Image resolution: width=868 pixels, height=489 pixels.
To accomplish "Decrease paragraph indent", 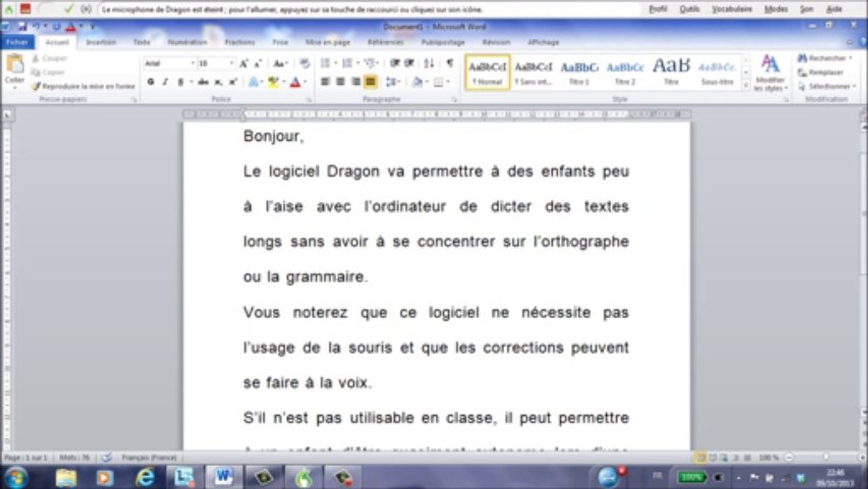I will [394, 63].
